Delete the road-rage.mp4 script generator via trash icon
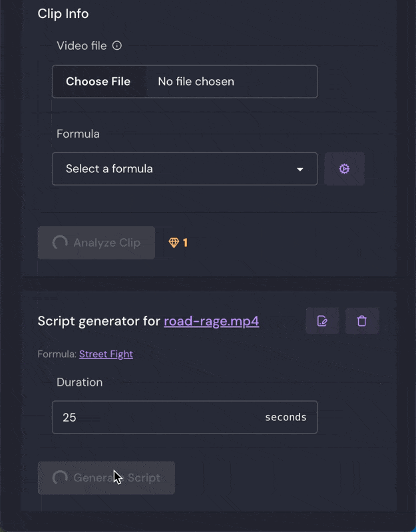The image size is (416, 532). (361, 321)
